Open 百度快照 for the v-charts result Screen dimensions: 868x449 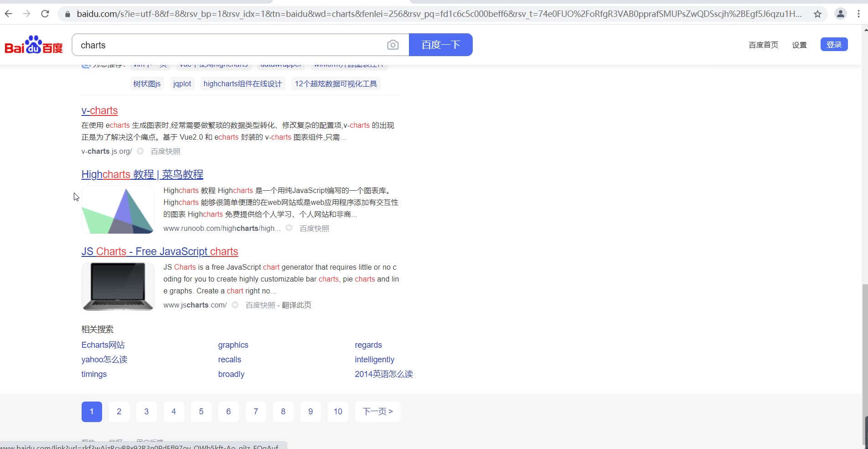(x=165, y=151)
